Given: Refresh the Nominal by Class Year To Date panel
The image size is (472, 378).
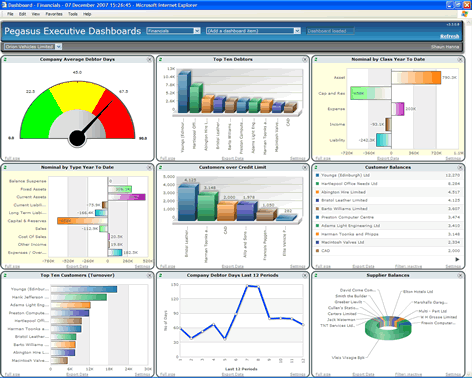Looking at the screenshot, I should click(316, 60).
